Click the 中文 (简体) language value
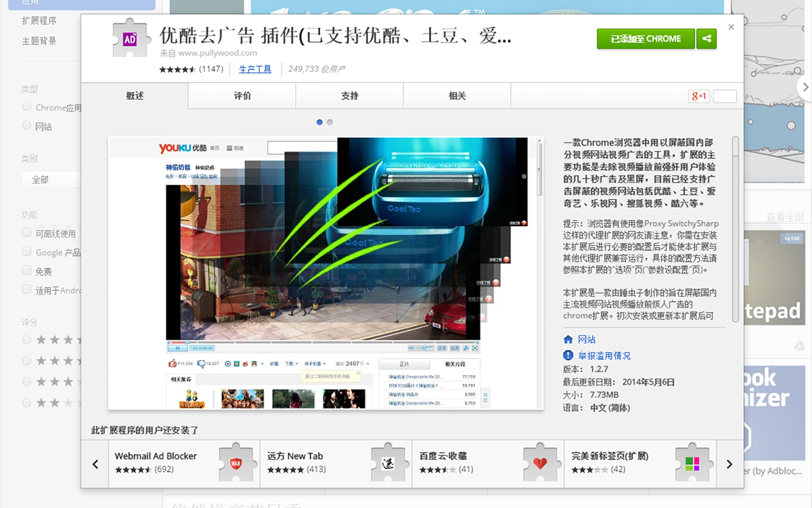This screenshot has height=508, width=812. 610,408
